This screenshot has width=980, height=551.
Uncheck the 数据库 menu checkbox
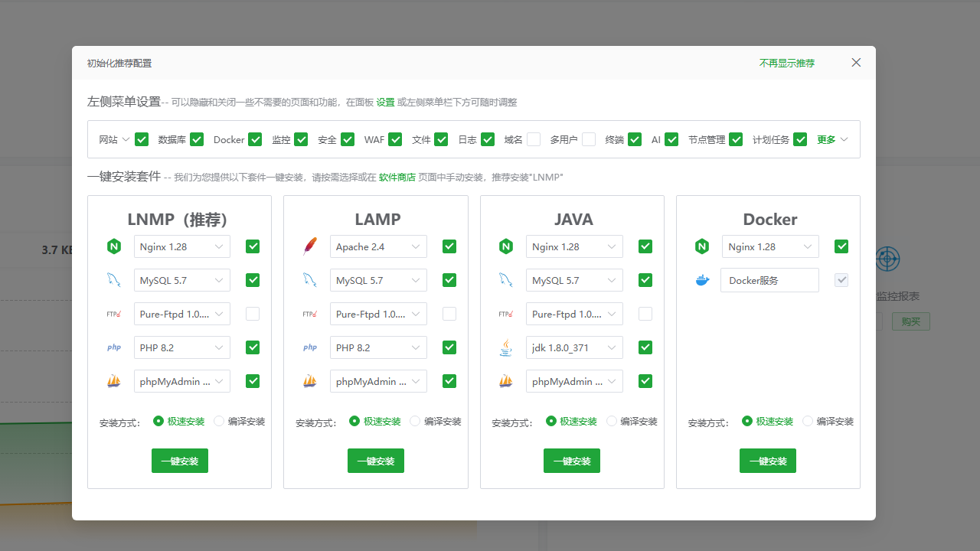197,139
